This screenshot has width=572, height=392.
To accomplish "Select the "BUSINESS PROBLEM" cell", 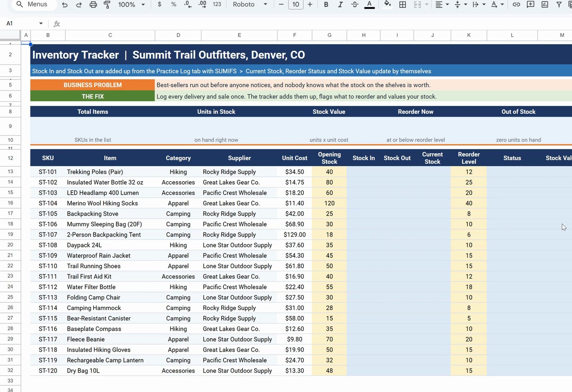I will coord(93,85).
